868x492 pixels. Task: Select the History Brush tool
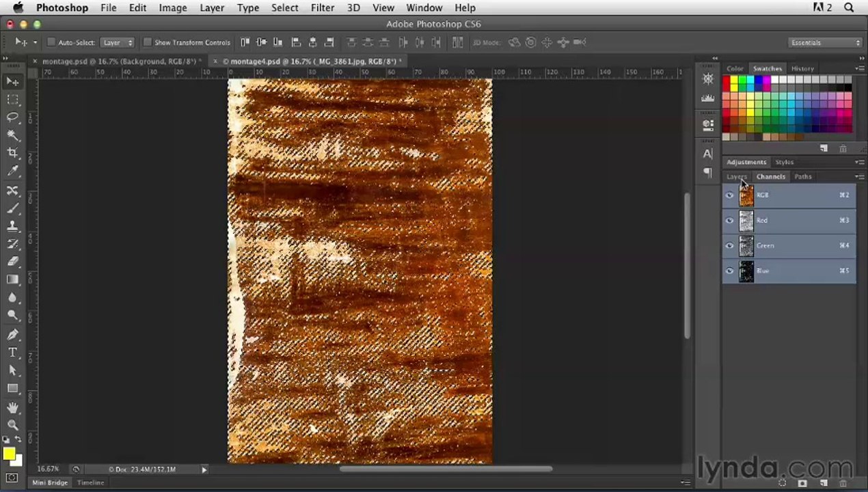(x=12, y=244)
